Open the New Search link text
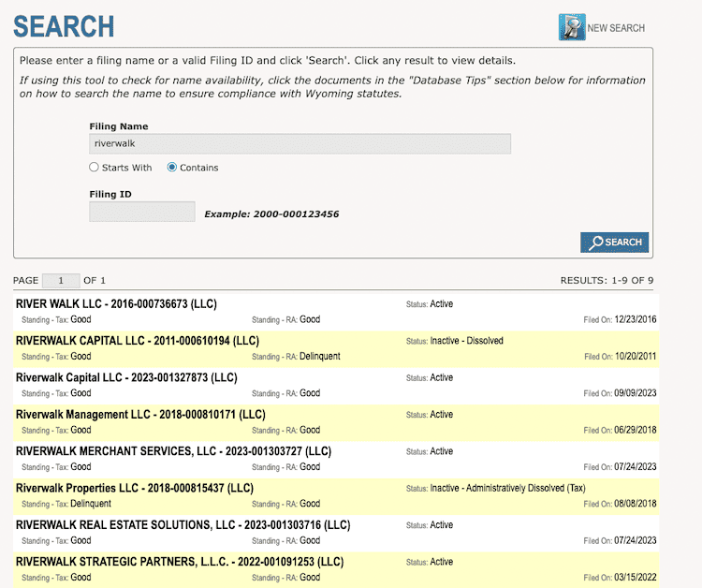 616,28
